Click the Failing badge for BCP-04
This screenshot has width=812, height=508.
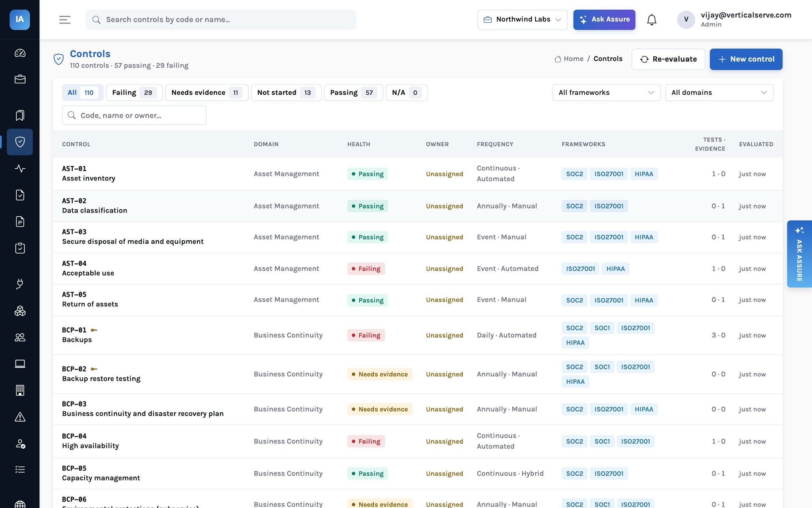pyautogui.click(x=366, y=441)
